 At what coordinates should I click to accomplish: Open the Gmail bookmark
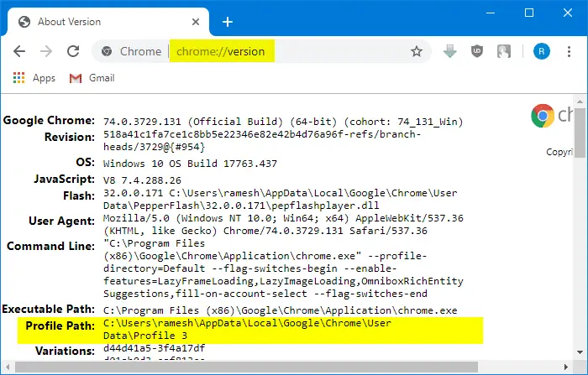pos(92,78)
